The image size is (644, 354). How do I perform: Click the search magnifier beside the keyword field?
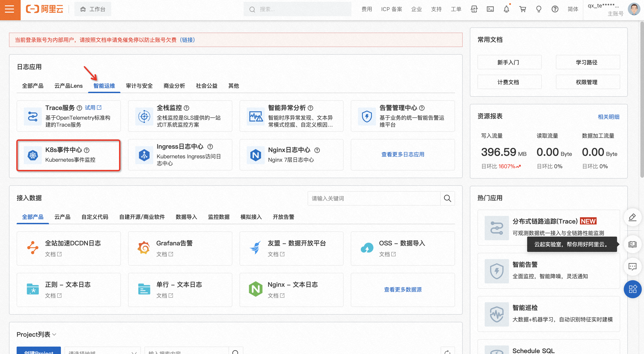[447, 198]
